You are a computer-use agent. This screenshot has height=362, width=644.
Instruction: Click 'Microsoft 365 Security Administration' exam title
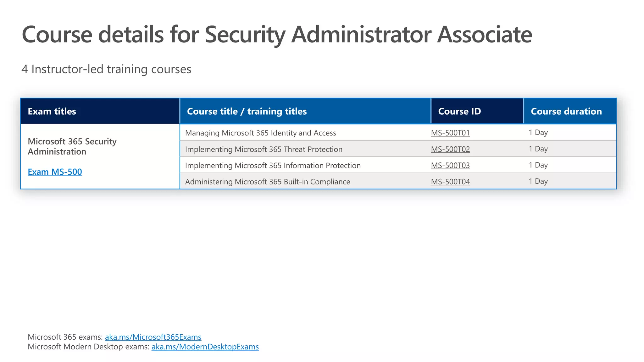(72, 146)
